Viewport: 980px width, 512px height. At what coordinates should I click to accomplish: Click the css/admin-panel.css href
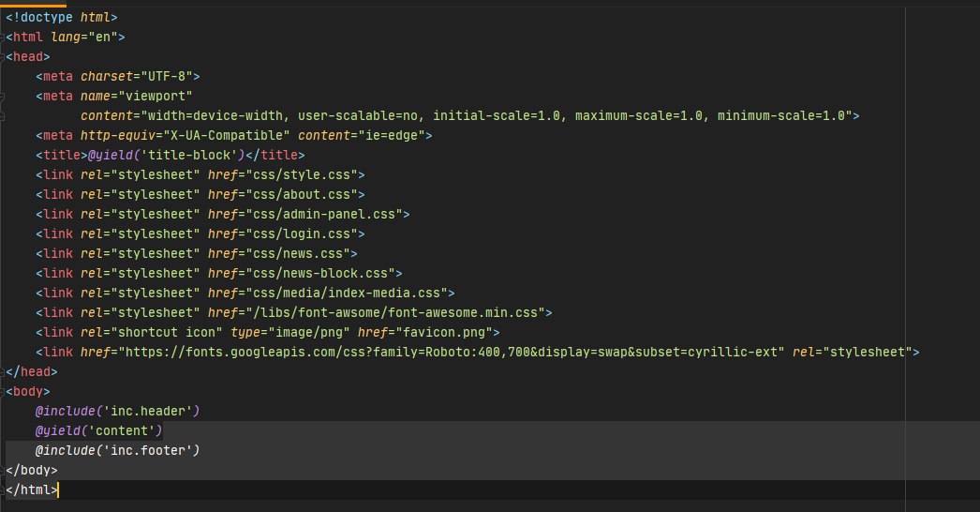coord(324,214)
